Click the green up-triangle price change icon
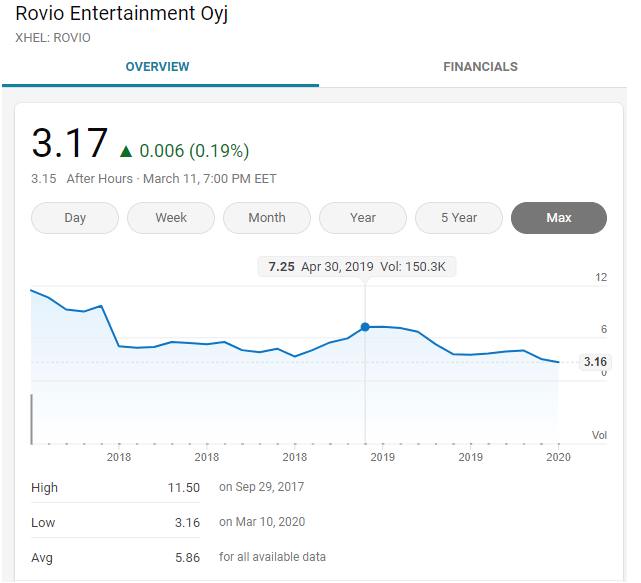The image size is (641, 583). [128, 154]
